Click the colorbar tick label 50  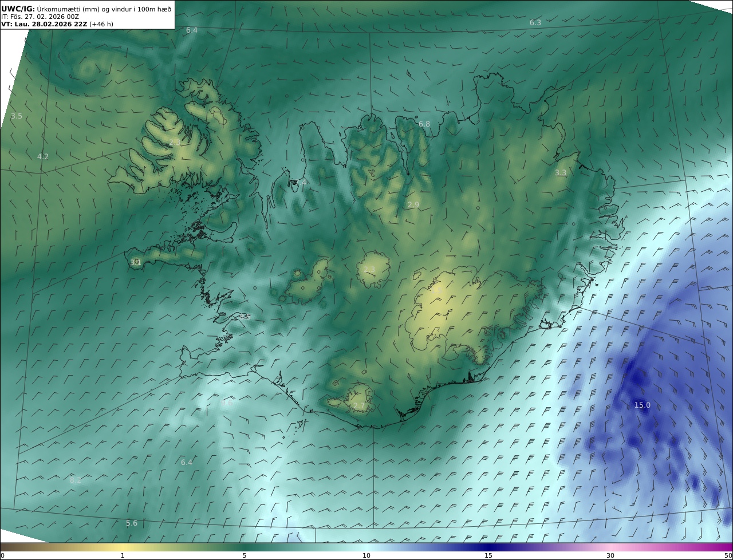(728, 555)
